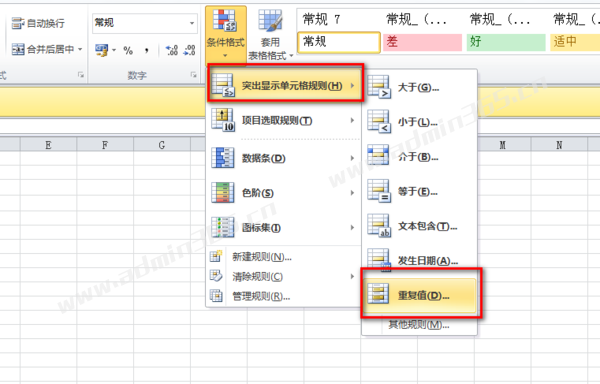This screenshot has width=600, height=384.
Task: Click the 条件格式 conditional formatting icon
Action: click(225, 21)
